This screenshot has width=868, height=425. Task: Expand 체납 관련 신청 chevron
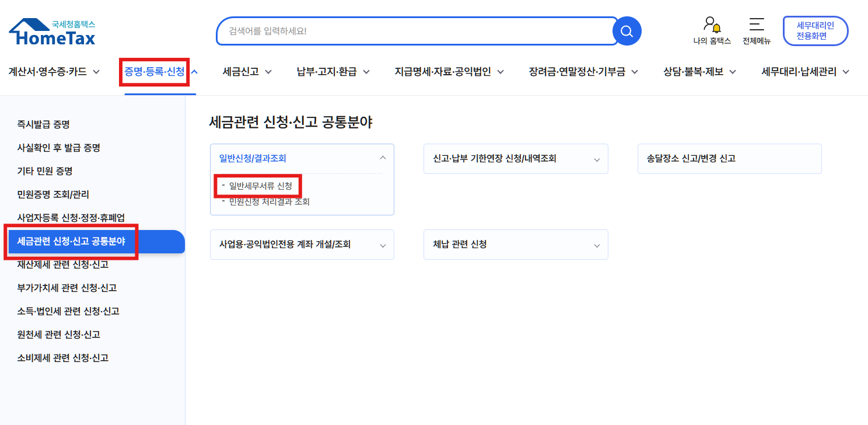click(x=597, y=246)
